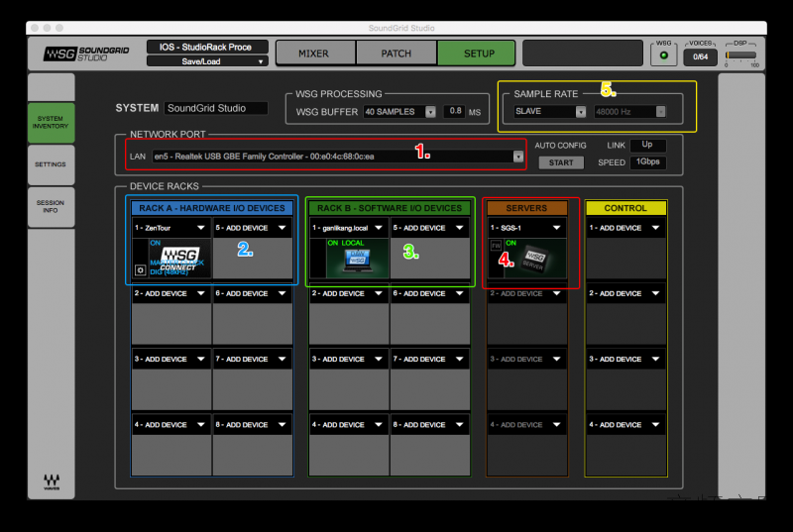Switch to the MIXER tab

point(314,53)
